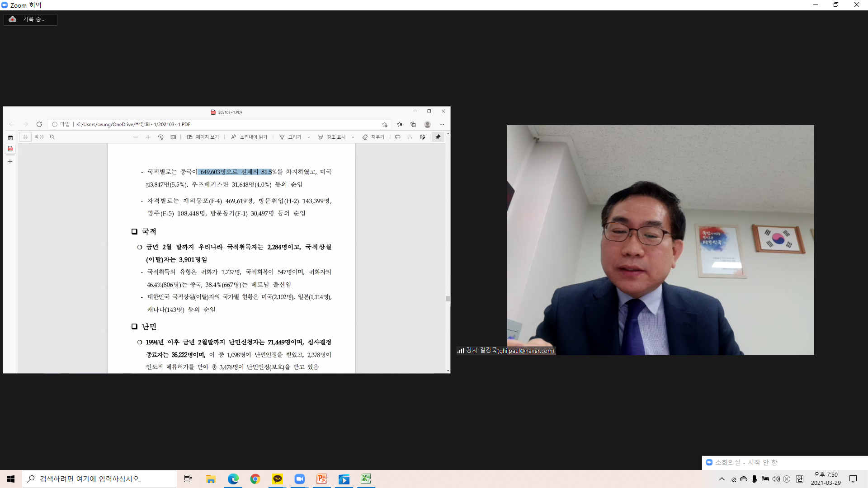Image resolution: width=868 pixels, height=488 pixels.
Task: Toggle the Erase (지우기) tool
Action: (373, 137)
